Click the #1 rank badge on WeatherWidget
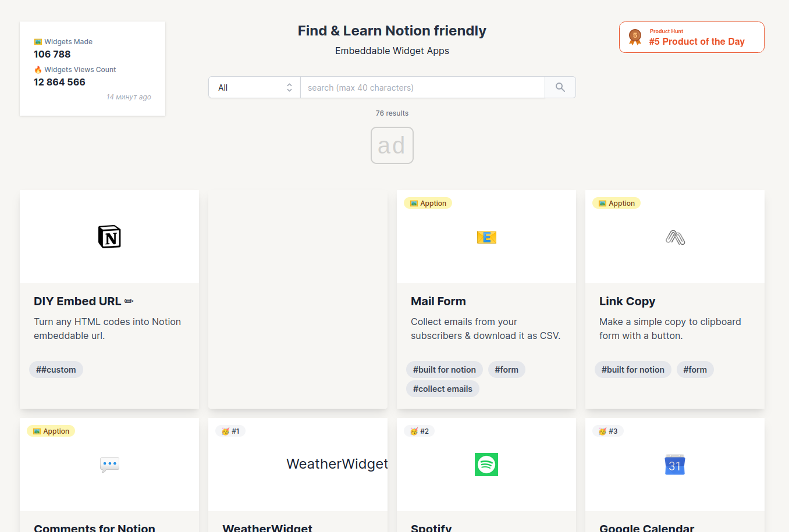Screen dimensions: 789x532 [230, 431]
